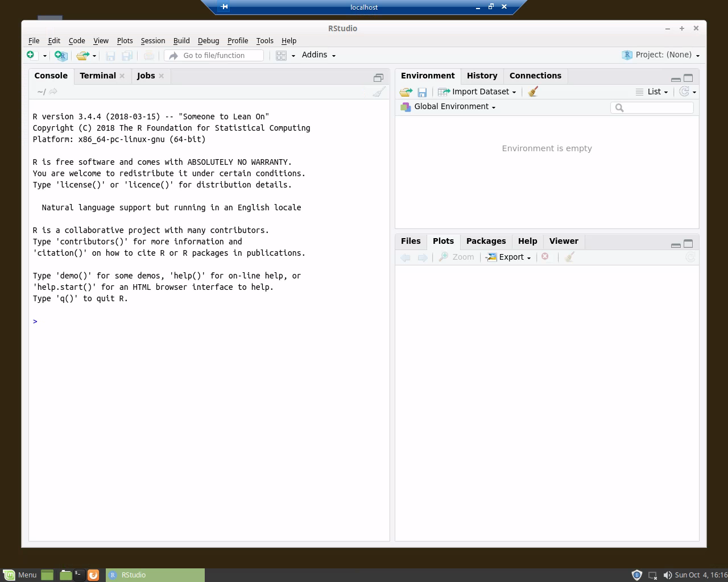The height and width of the screenshot is (582, 728).
Task: Click the Open File folder icon in main toolbar
Action: tap(83, 55)
